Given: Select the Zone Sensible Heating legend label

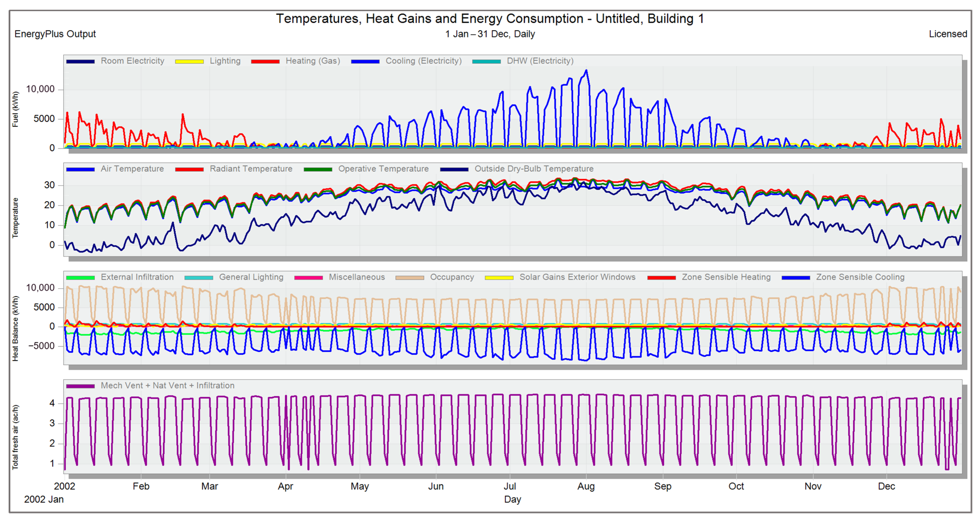Looking at the screenshot, I should [x=726, y=277].
